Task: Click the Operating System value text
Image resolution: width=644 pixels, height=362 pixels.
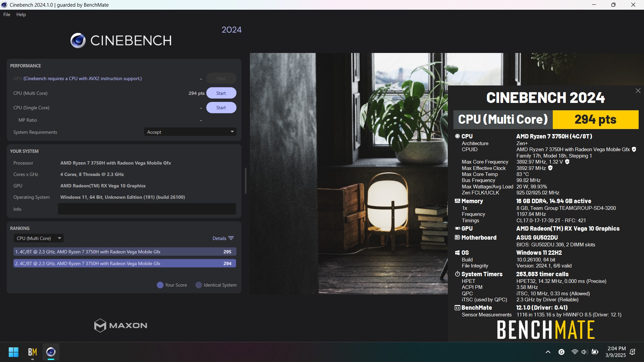Action: (x=123, y=197)
